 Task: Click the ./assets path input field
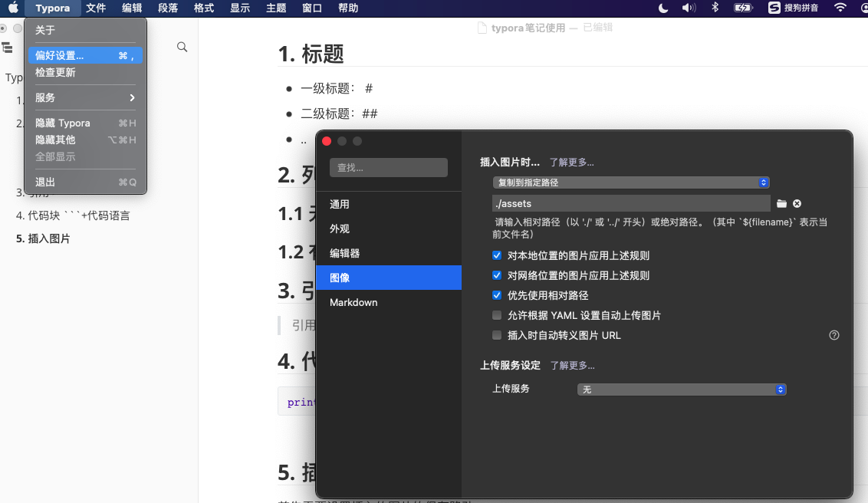point(631,204)
